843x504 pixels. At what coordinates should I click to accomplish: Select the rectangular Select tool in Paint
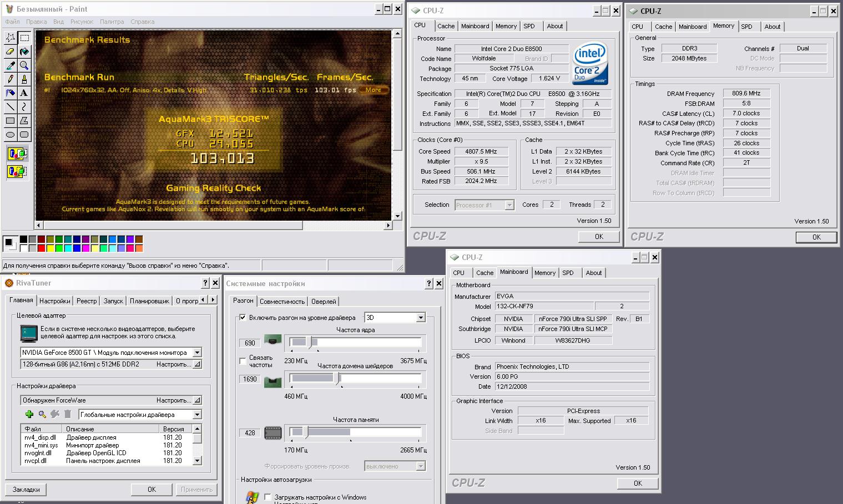click(24, 38)
